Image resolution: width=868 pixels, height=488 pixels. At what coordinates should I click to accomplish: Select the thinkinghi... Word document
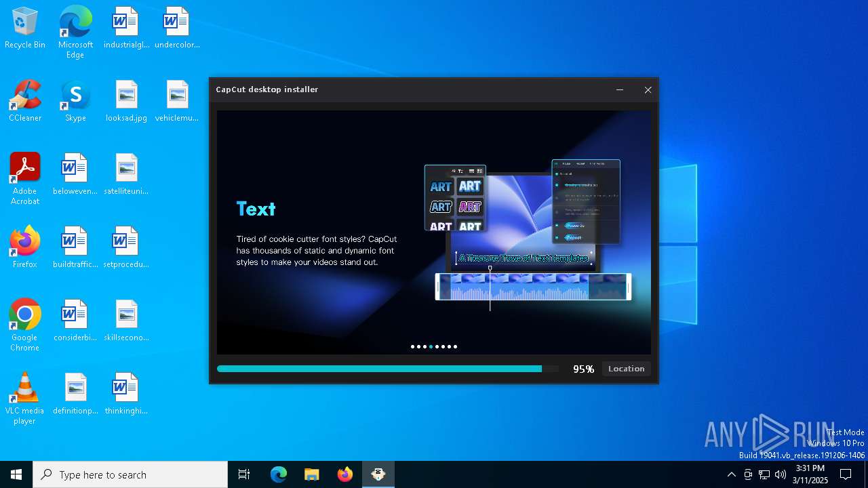coord(126,394)
